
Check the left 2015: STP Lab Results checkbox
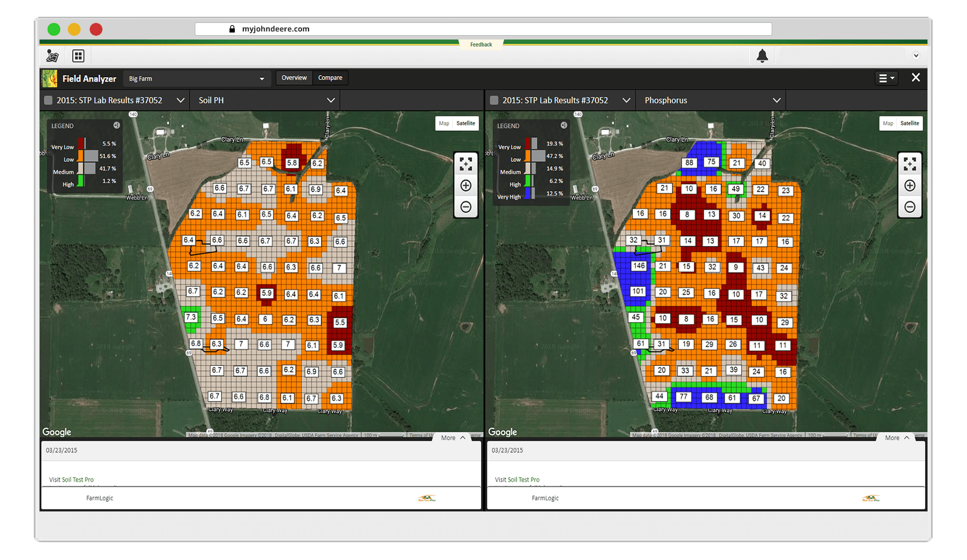tap(47, 100)
